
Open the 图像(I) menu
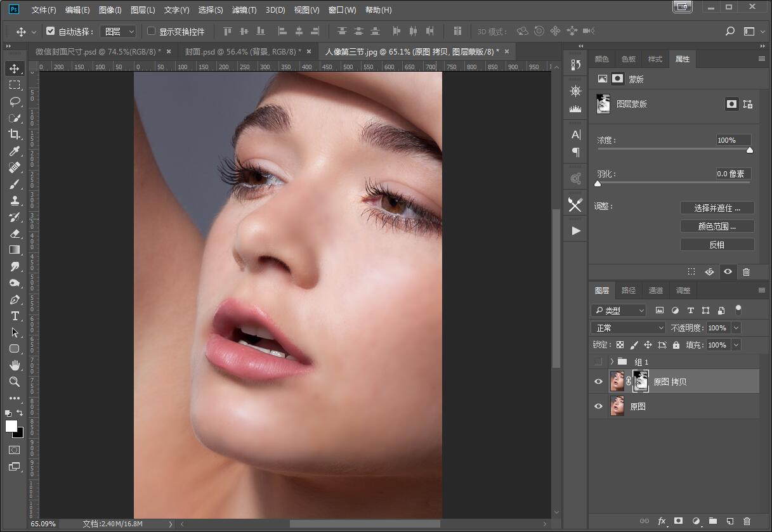pos(110,10)
